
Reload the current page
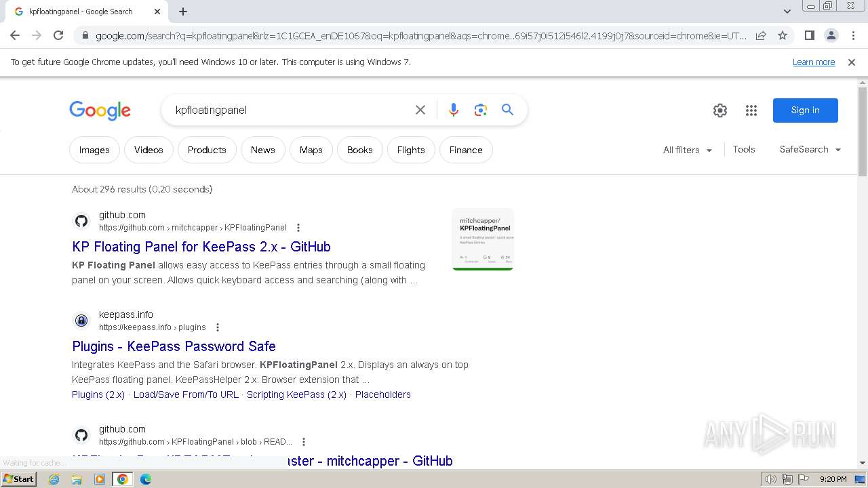pos(58,35)
